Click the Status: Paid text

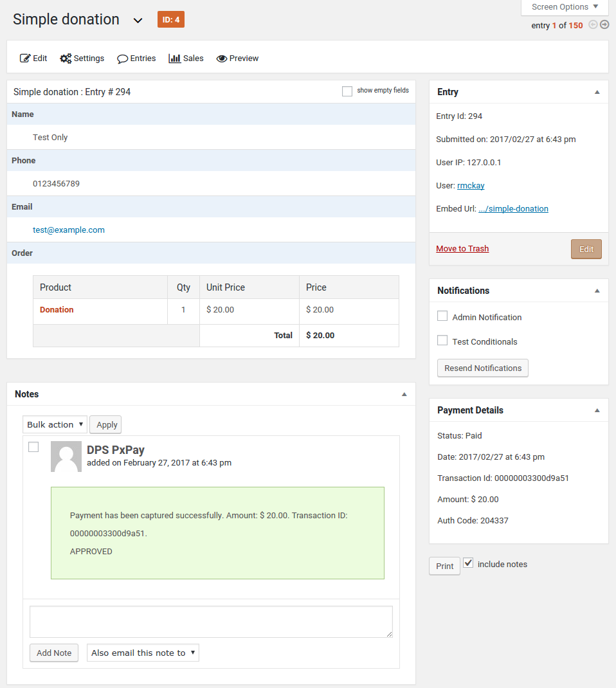pos(459,436)
